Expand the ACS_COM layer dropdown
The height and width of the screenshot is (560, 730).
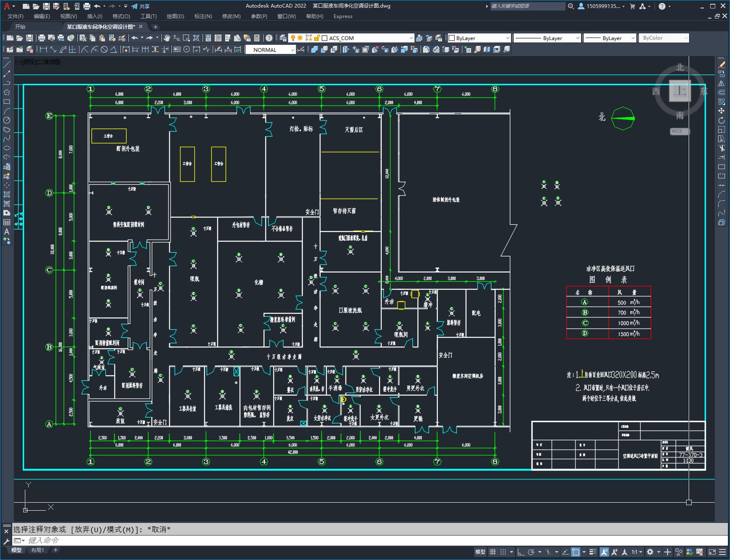click(411, 38)
